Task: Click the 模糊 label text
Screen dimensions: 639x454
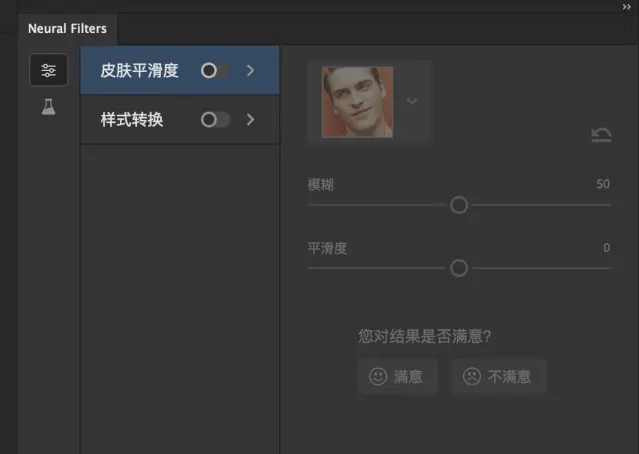Action: click(x=320, y=185)
